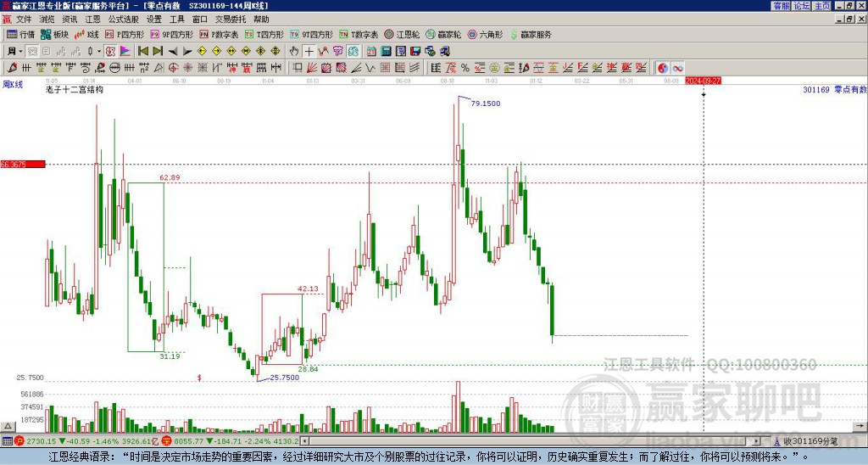
Task: Open the 板块 sector view
Action: point(55,34)
